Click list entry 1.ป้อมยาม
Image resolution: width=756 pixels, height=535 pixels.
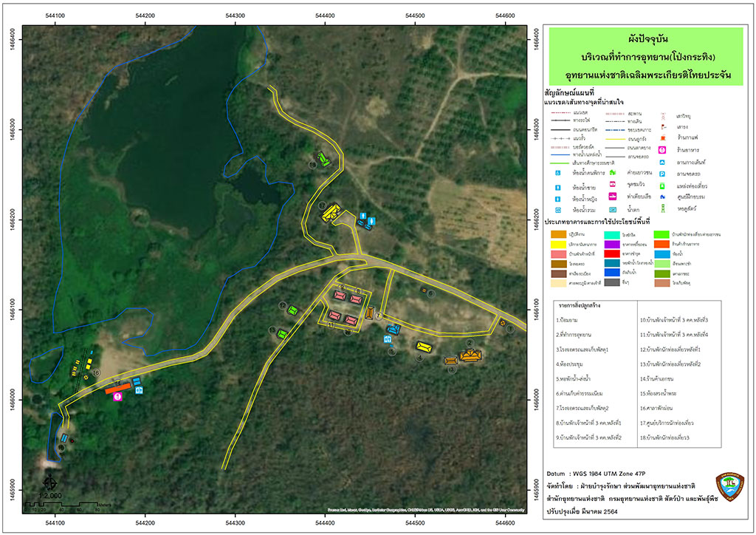(567, 320)
